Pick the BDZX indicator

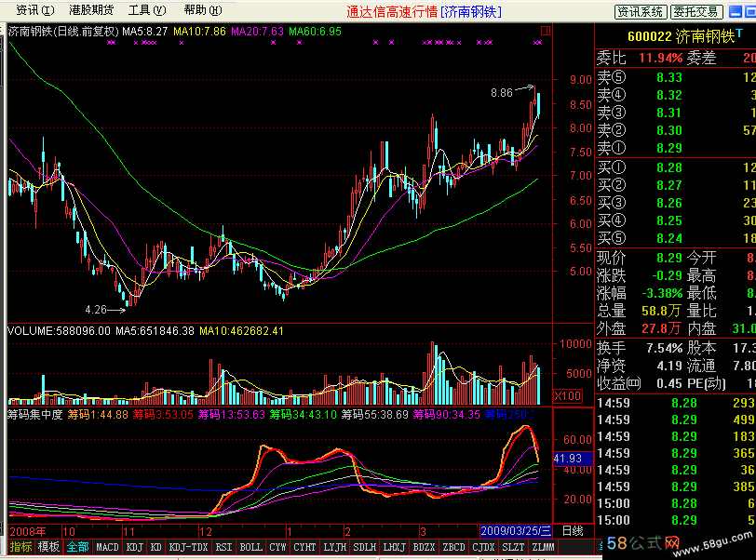tap(423, 546)
